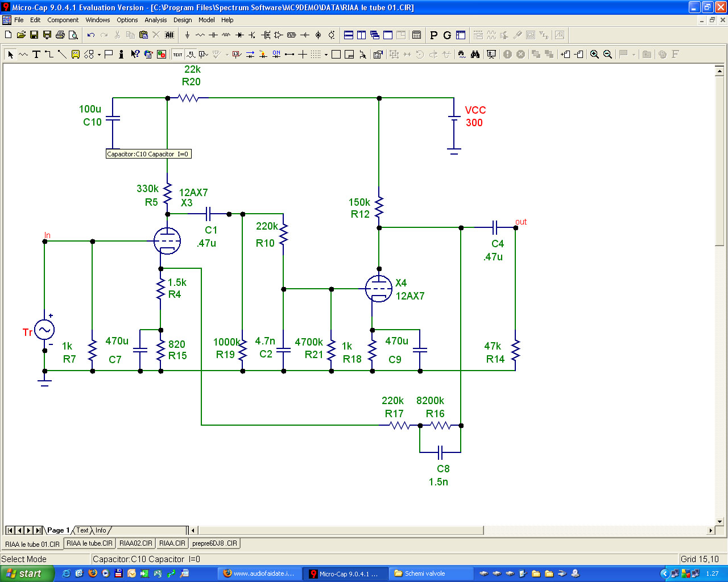Select the Ground component icon
Viewport: 728px width, 582px height.
click(x=187, y=35)
